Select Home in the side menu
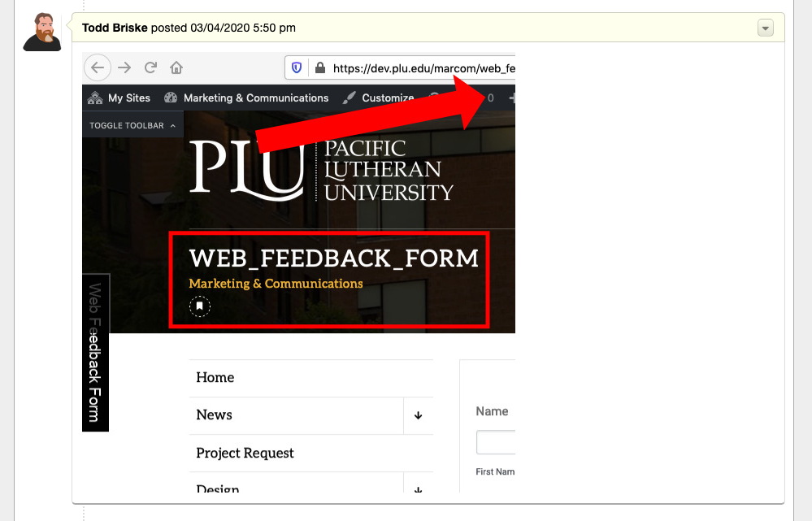The image size is (812, 521). [x=215, y=378]
